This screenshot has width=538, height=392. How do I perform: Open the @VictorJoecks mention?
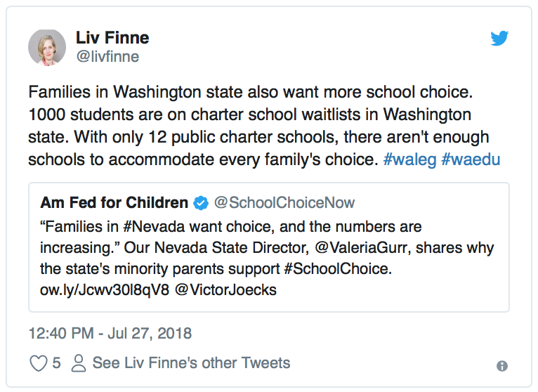(x=225, y=290)
